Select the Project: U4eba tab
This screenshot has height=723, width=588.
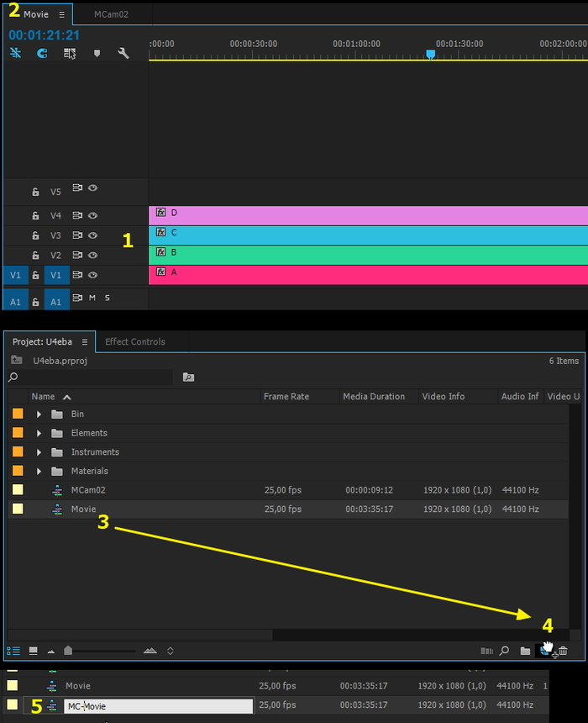(42, 342)
